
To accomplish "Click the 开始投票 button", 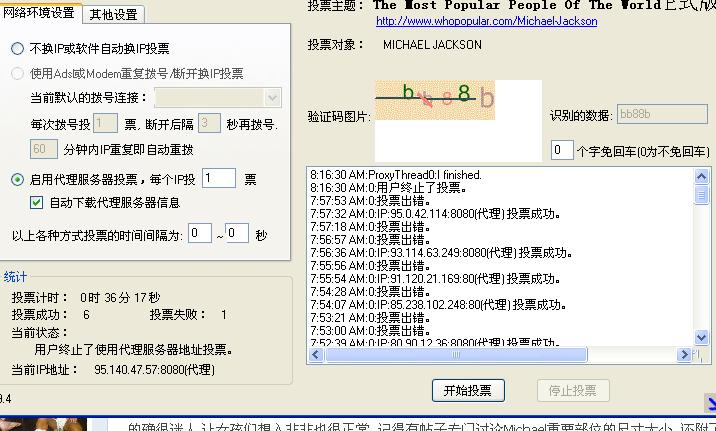I will (468, 390).
